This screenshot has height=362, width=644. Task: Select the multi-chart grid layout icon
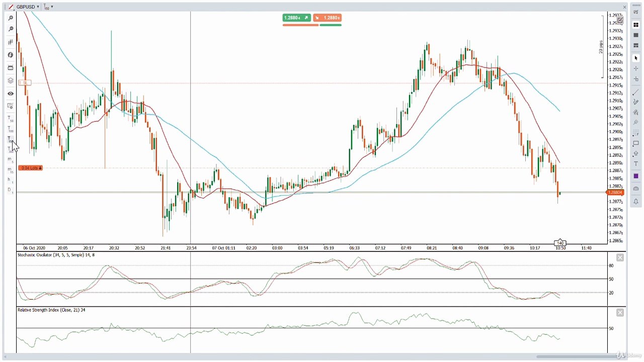(636, 25)
